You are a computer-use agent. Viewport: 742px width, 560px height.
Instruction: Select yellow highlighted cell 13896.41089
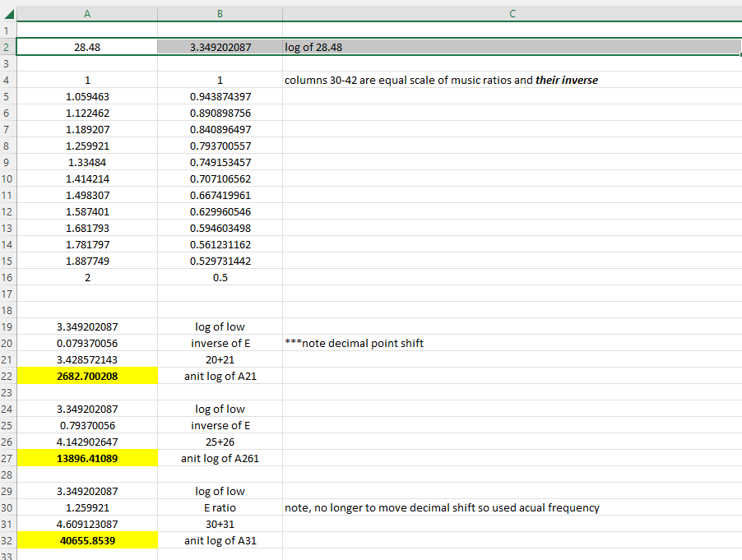coord(87,458)
